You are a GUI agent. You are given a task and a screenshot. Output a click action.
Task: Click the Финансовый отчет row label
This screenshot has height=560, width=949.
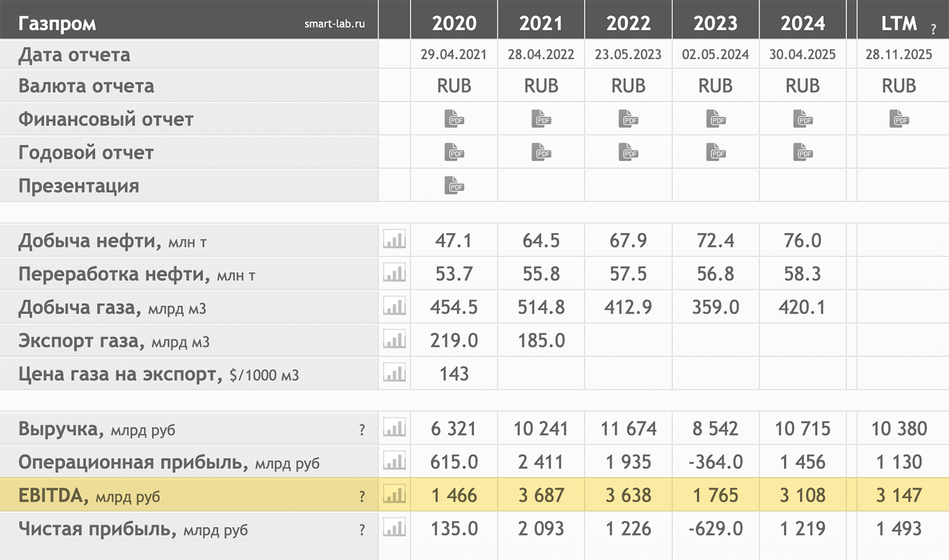pyautogui.click(x=106, y=119)
